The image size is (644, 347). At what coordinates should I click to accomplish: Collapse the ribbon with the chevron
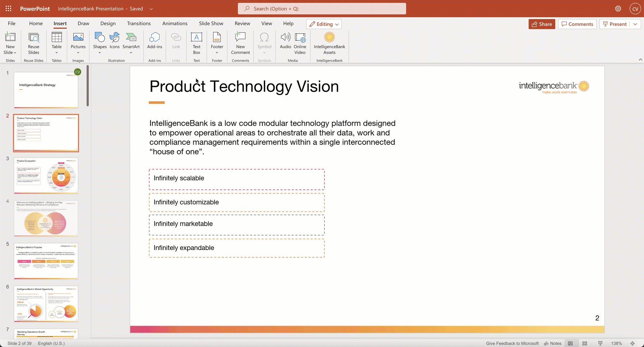pos(640,60)
